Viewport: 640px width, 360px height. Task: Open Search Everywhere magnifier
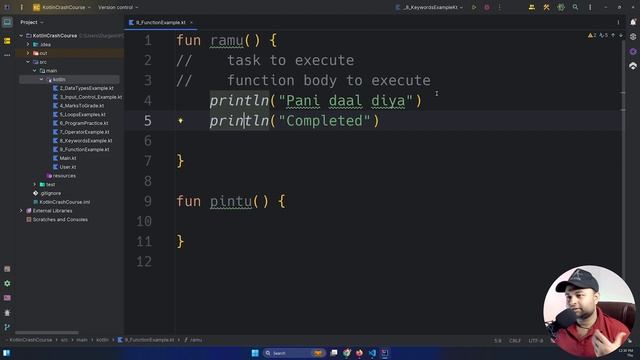tap(576, 7)
